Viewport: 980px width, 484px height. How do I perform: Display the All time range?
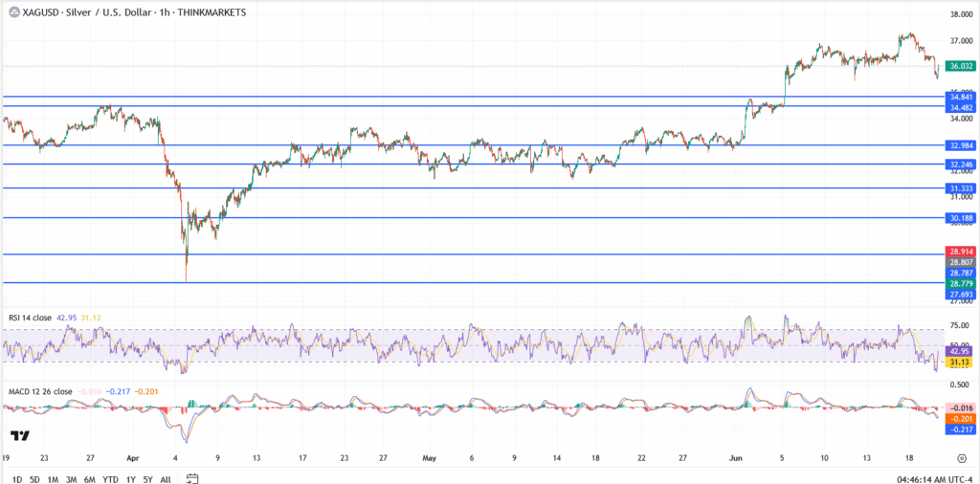pos(166,478)
